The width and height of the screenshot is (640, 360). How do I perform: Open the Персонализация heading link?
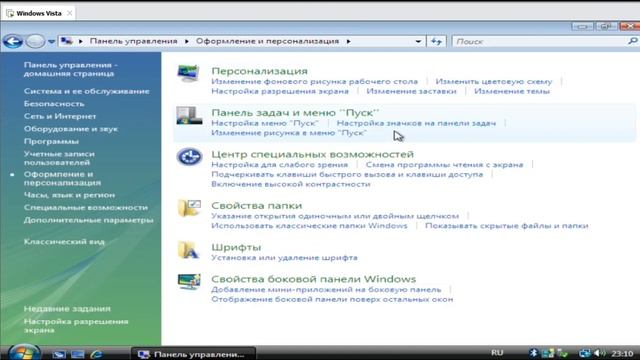[259, 71]
